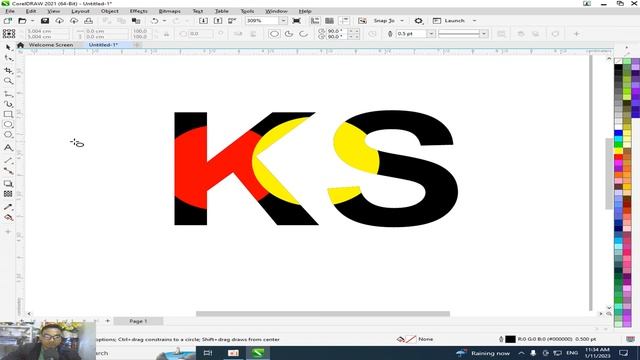640x360 pixels.
Task: Select the Pie shape mode button
Action: coord(289,34)
